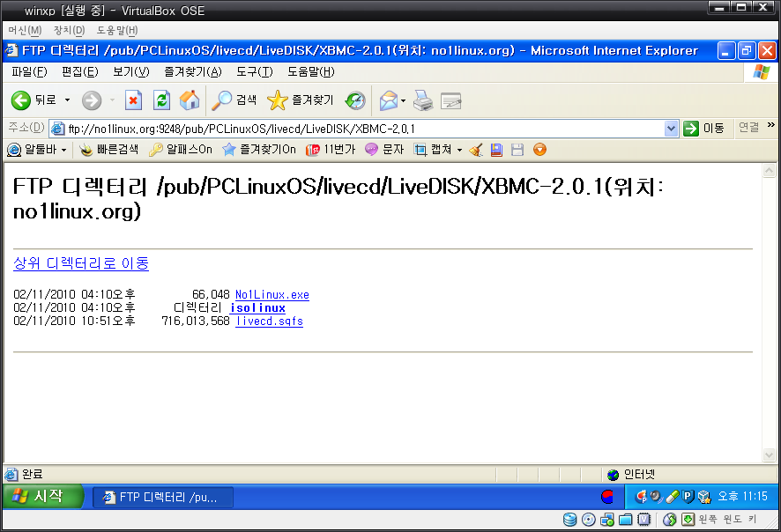781x532 pixels.
Task: Refresh the FTP directory page
Action: [x=161, y=100]
